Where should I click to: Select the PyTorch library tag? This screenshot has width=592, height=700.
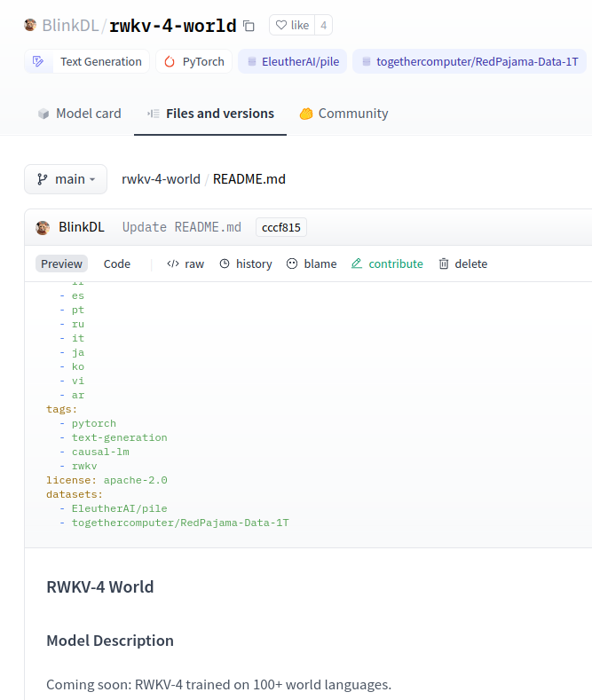click(x=193, y=61)
